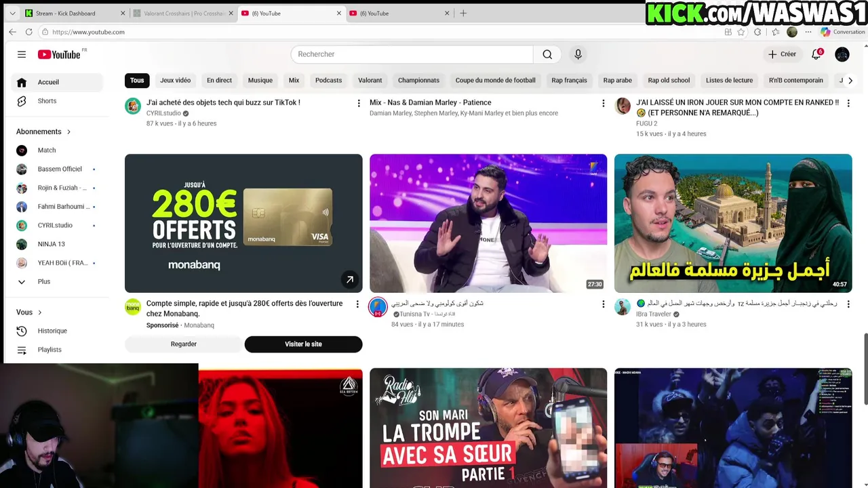Open options for Mix Nas & Damian Marley
Image resolution: width=868 pixels, height=488 pixels.
(603, 103)
